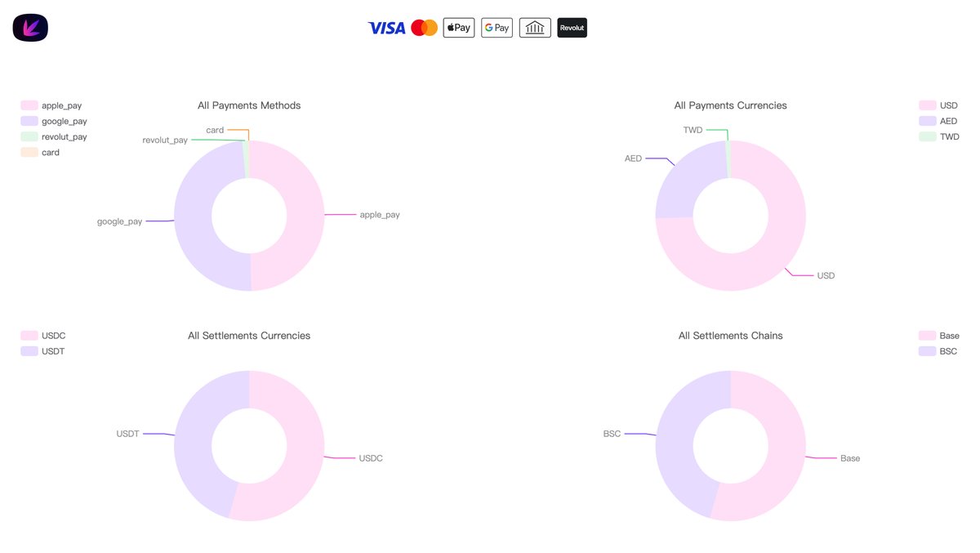The width and height of the screenshot is (980, 553).
Task: Click the 'Base' slice callout label
Action: click(x=850, y=458)
